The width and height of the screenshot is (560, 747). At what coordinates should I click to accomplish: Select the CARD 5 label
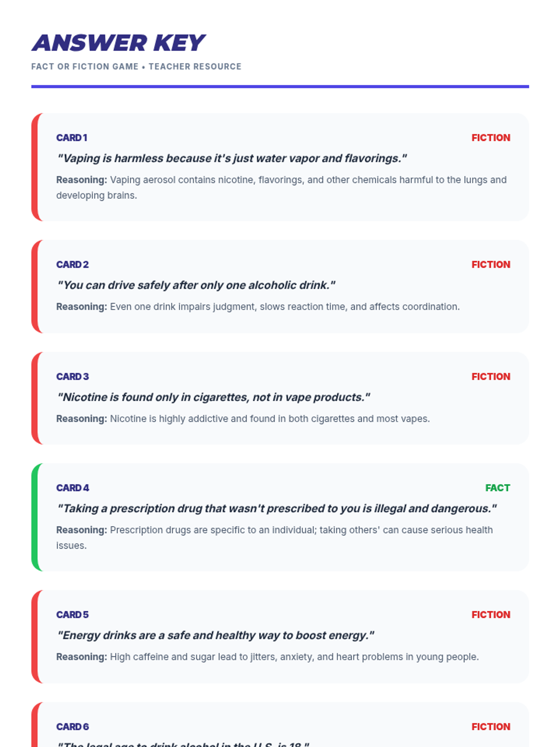pyautogui.click(x=72, y=615)
